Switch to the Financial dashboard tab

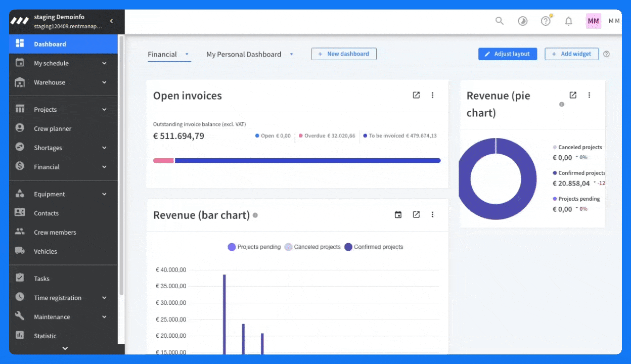pyautogui.click(x=162, y=54)
